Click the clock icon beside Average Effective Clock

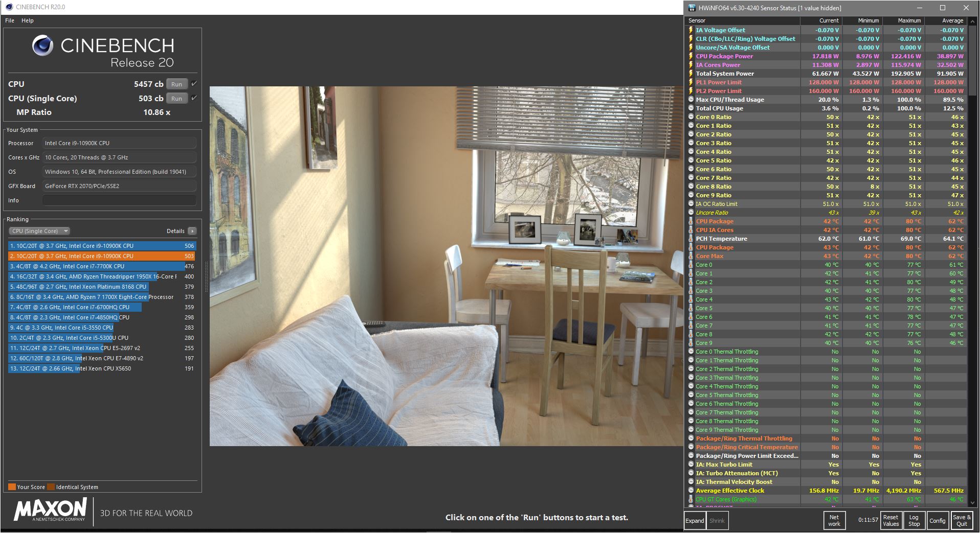[x=691, y=490]
